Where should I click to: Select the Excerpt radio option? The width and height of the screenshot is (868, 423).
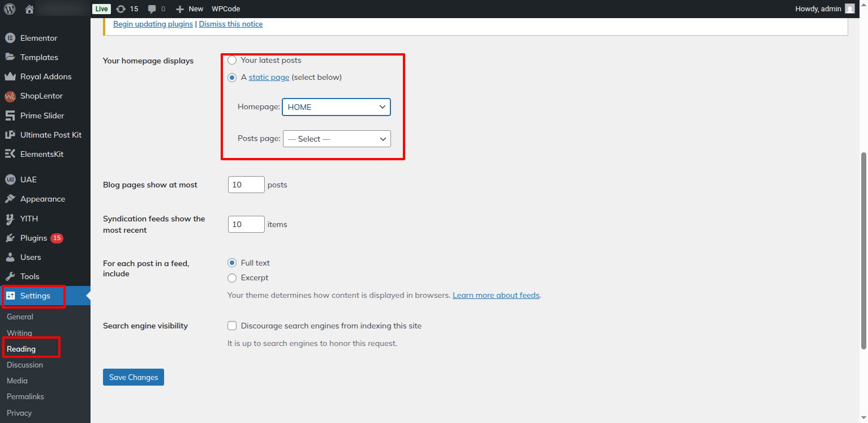coord(232,278)
